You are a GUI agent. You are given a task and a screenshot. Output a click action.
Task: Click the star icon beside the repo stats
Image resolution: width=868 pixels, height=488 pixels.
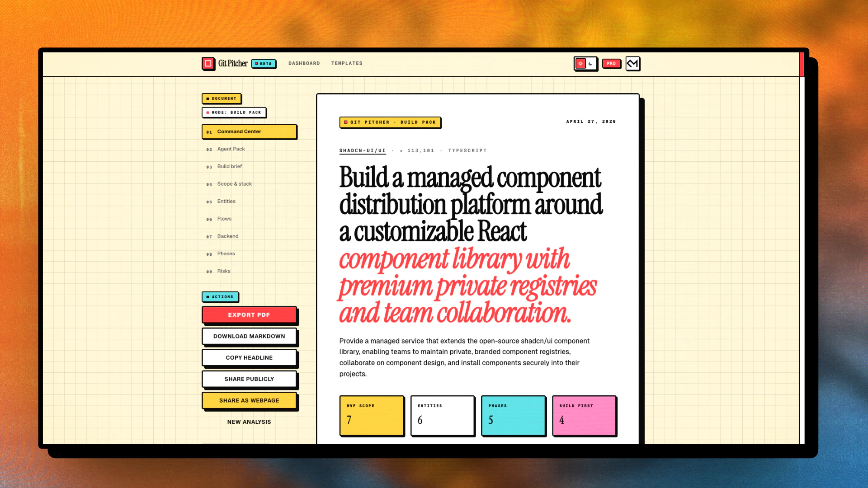[x=401, y=150]
